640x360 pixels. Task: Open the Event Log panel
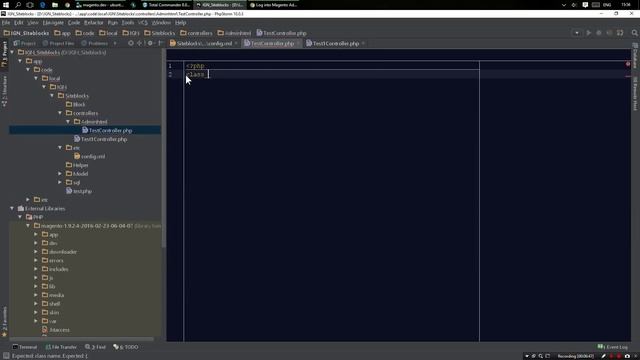613,347
